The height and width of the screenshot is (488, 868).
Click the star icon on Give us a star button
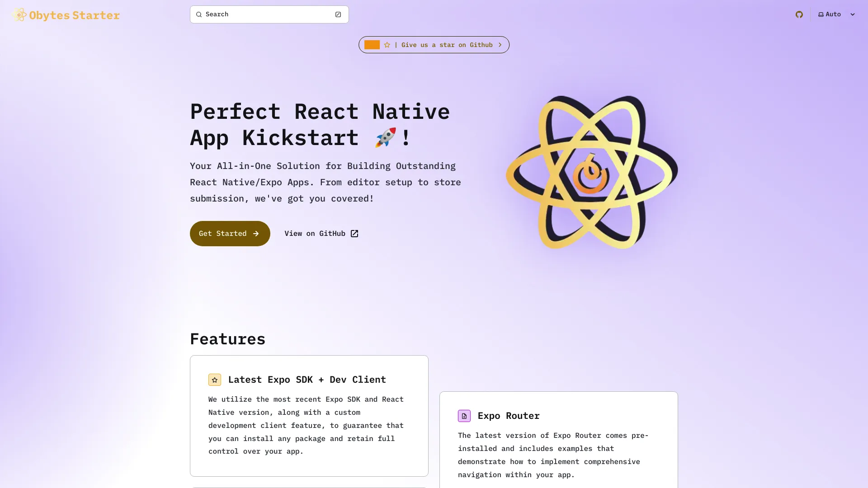click(387, 45)
